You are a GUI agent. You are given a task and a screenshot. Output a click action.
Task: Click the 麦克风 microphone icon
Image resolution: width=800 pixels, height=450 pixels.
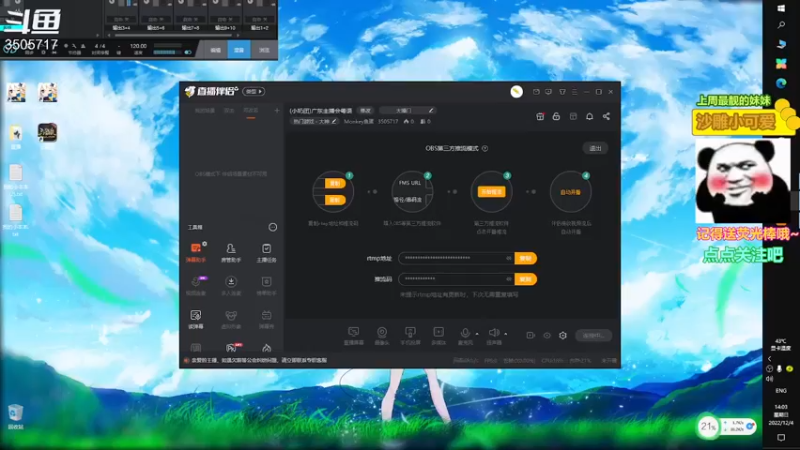click(x=465, y=333)
